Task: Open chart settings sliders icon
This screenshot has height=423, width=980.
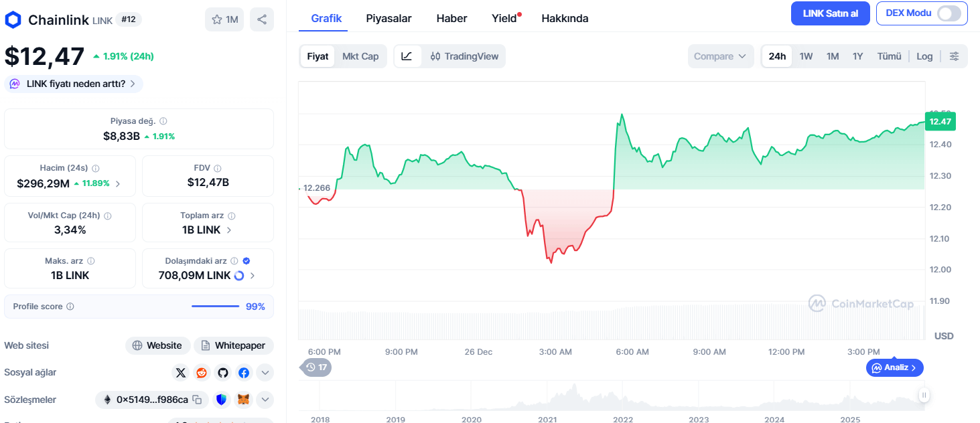Action: click(x=955, y=56)
